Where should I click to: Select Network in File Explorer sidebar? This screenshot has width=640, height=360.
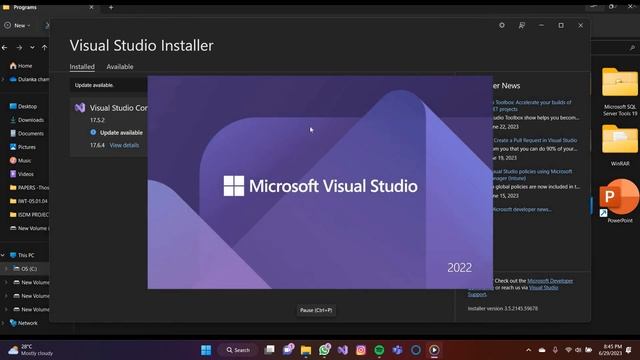coord(24,323)
